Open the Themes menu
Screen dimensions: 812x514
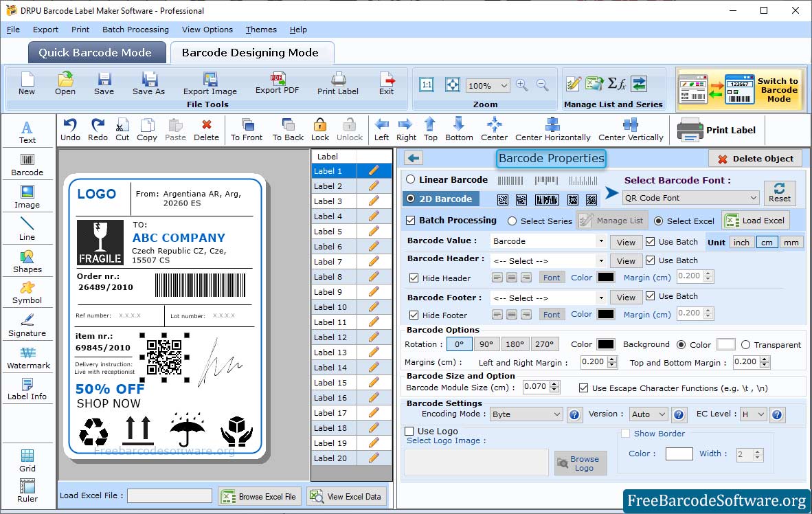click(261, 30)
